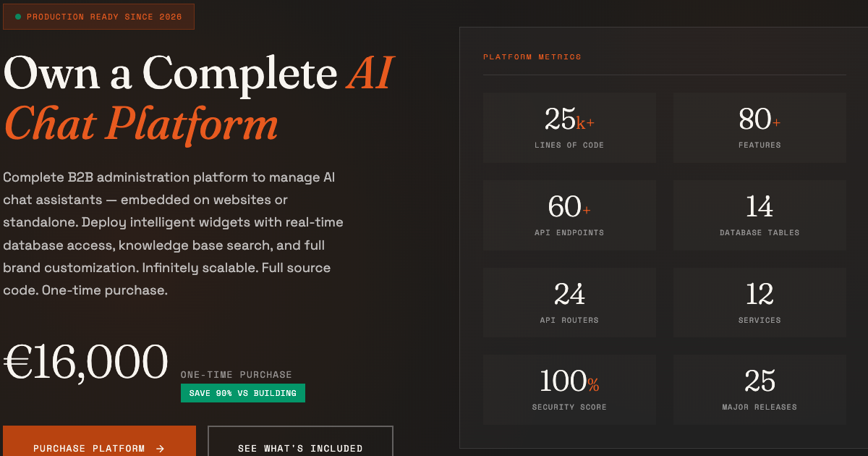
Task: Click the Purchase Platform button
Action: pos(99,442)
